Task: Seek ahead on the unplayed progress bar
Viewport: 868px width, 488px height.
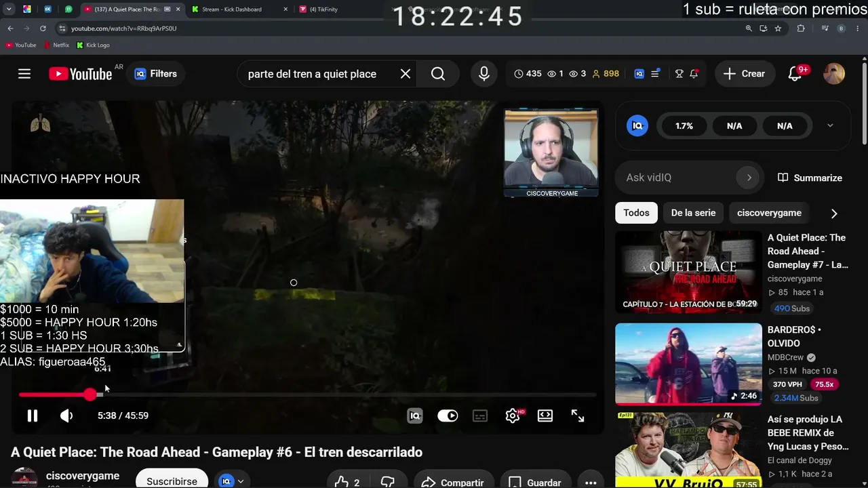Action: coord(349,394)
